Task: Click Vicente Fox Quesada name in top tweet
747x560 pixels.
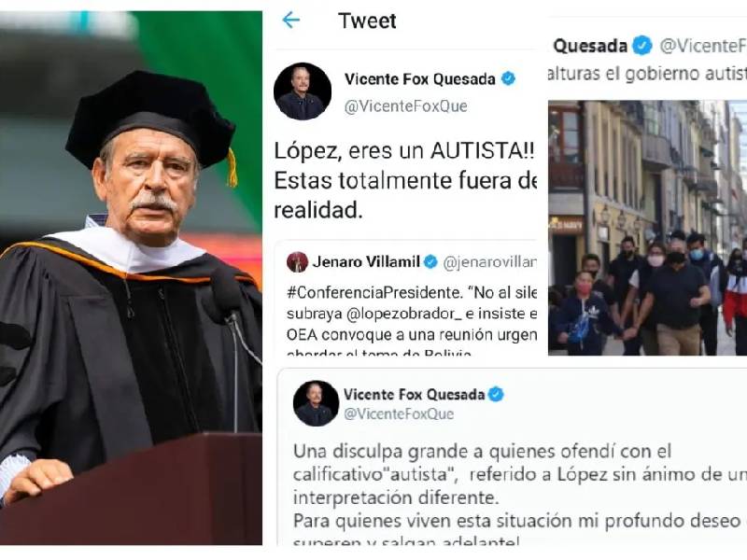Action: (x=419, y=79)
